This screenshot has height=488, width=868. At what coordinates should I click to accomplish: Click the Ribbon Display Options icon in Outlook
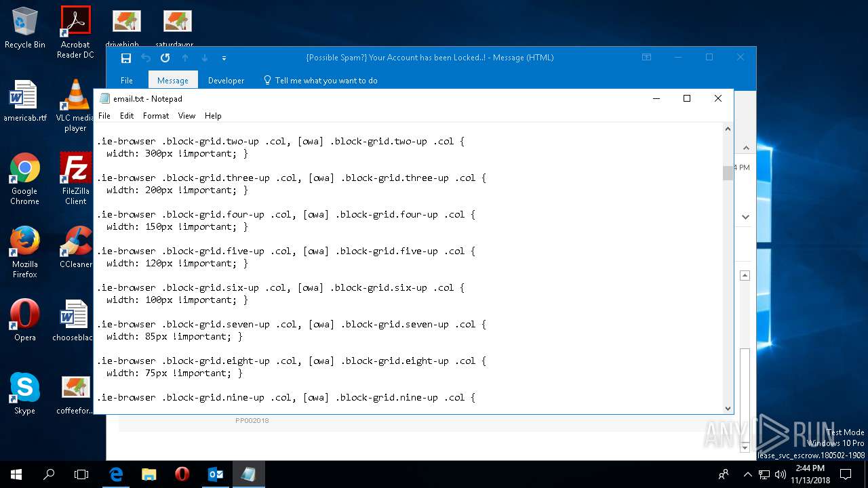[x=647, y=58]
